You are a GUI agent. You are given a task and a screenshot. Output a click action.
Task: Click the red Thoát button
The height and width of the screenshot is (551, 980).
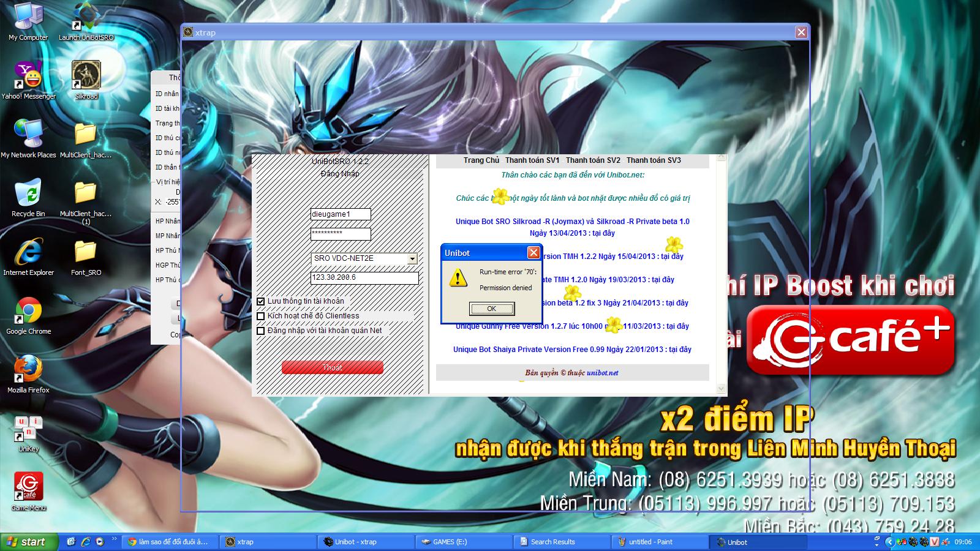(x=333, y=367)
